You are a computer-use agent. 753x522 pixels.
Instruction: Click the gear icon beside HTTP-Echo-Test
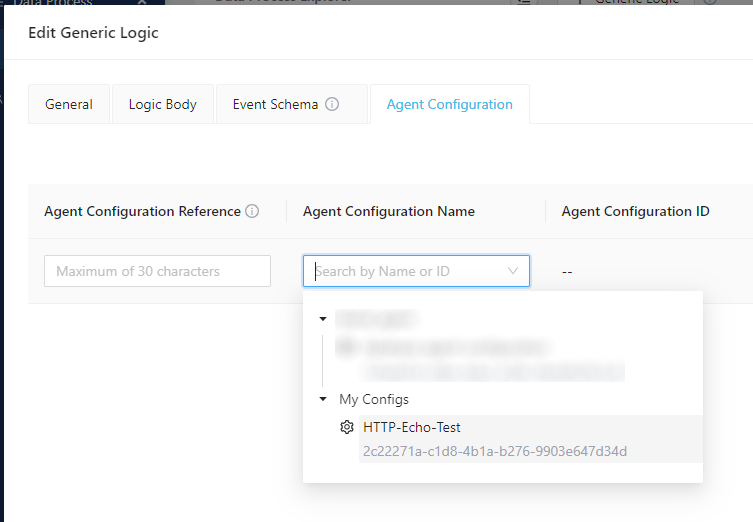pos(347,427)
